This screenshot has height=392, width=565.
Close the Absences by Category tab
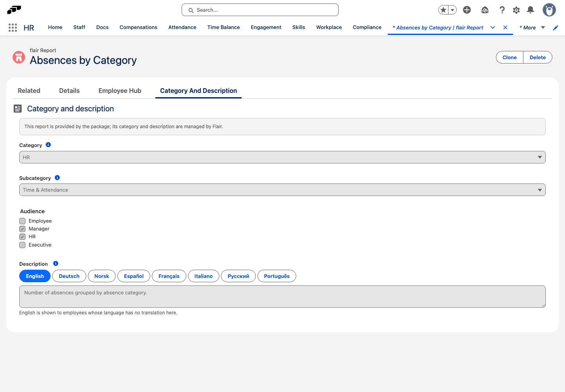[x=505, y=27]
